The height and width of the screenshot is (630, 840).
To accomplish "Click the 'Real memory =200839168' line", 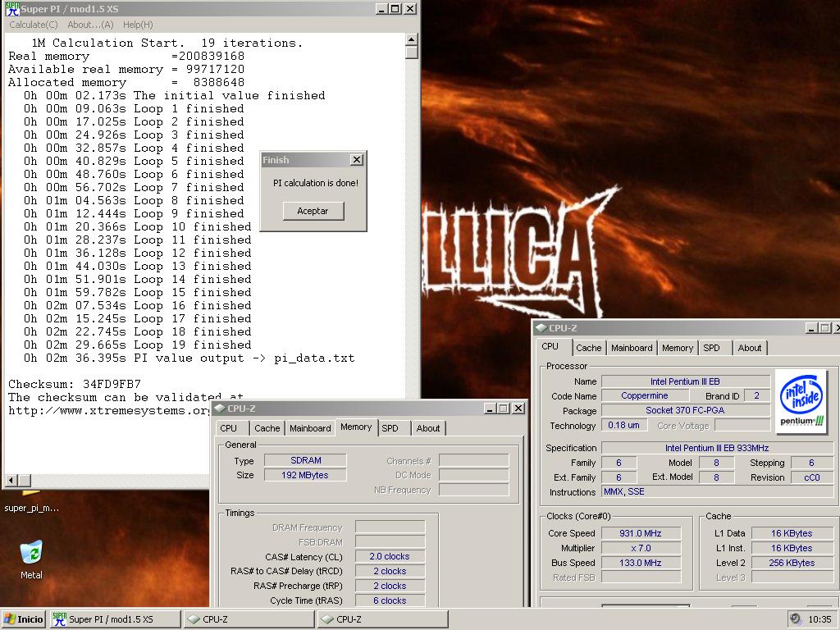I will coord(126,57).
